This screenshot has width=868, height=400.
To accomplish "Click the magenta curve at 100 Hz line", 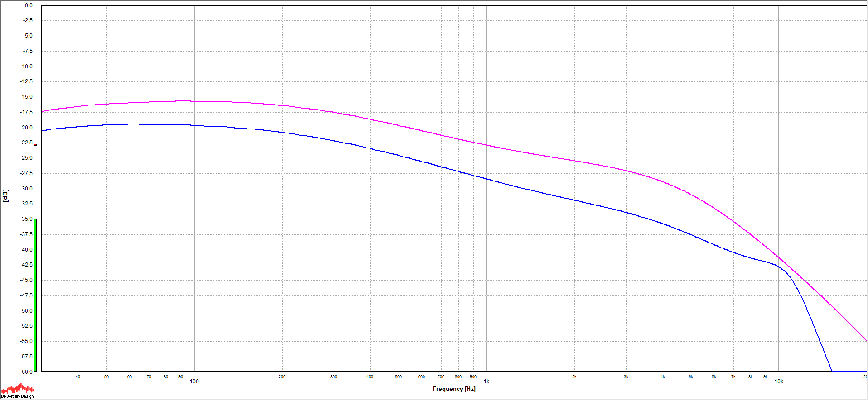I will point(194,101).
